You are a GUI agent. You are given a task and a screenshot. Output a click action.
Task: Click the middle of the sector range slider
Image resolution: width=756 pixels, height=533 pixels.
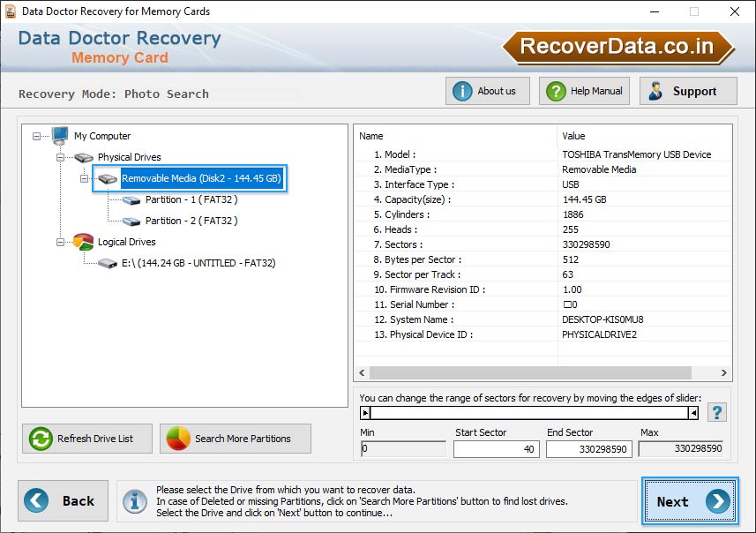(x=529, y=413)
